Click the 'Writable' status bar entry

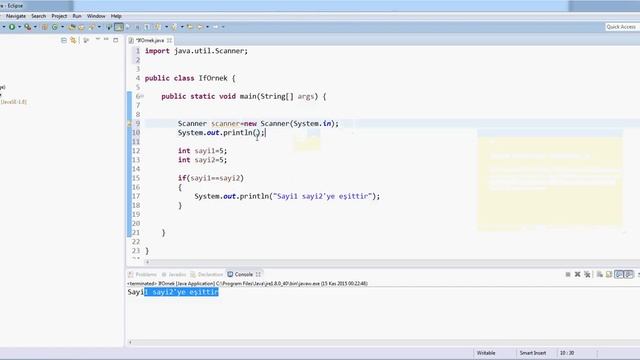pos(486,353)
